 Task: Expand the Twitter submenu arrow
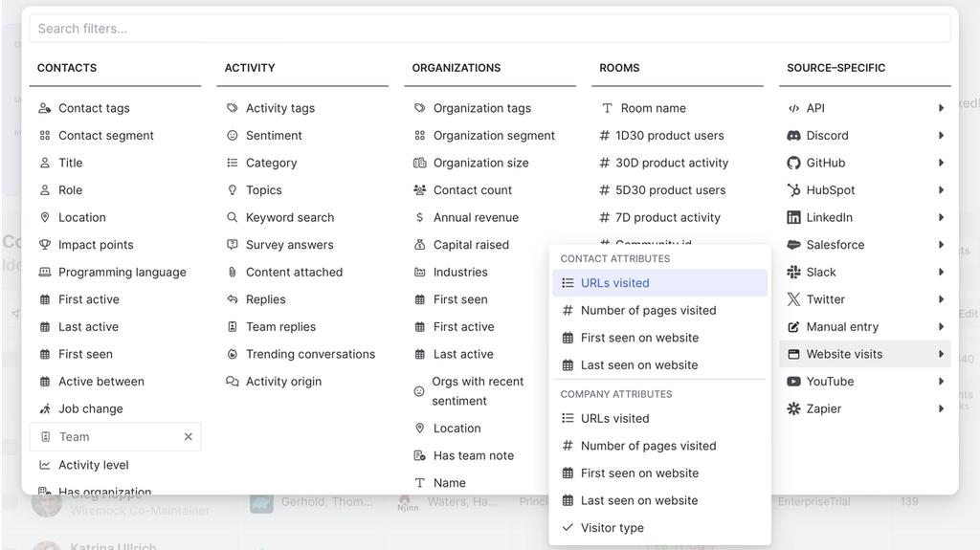tap(942, 299)
